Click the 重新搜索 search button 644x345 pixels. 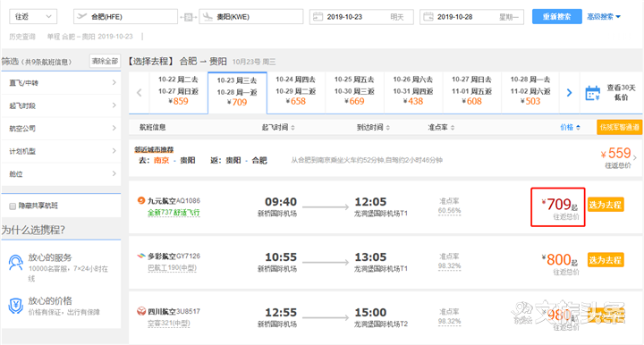pyautogui.click(x=557, y=17)
